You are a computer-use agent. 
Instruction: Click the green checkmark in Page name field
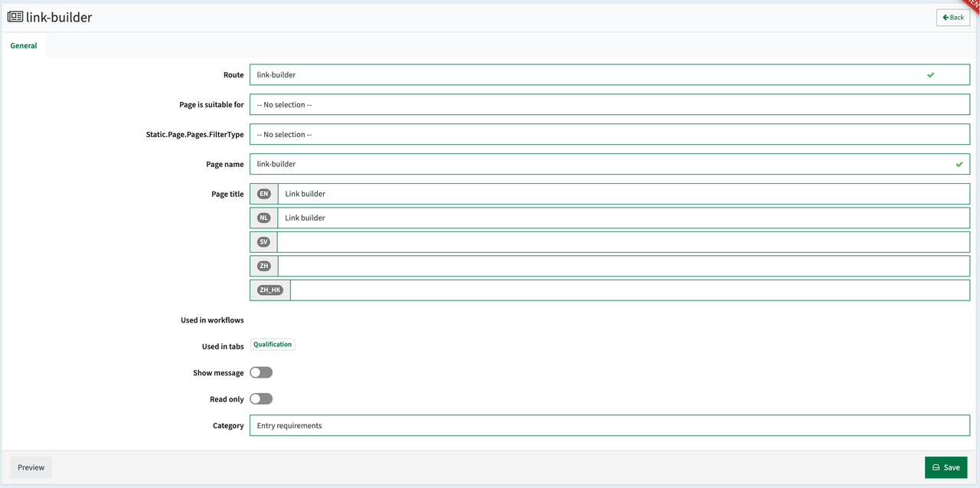pos(959,164)
